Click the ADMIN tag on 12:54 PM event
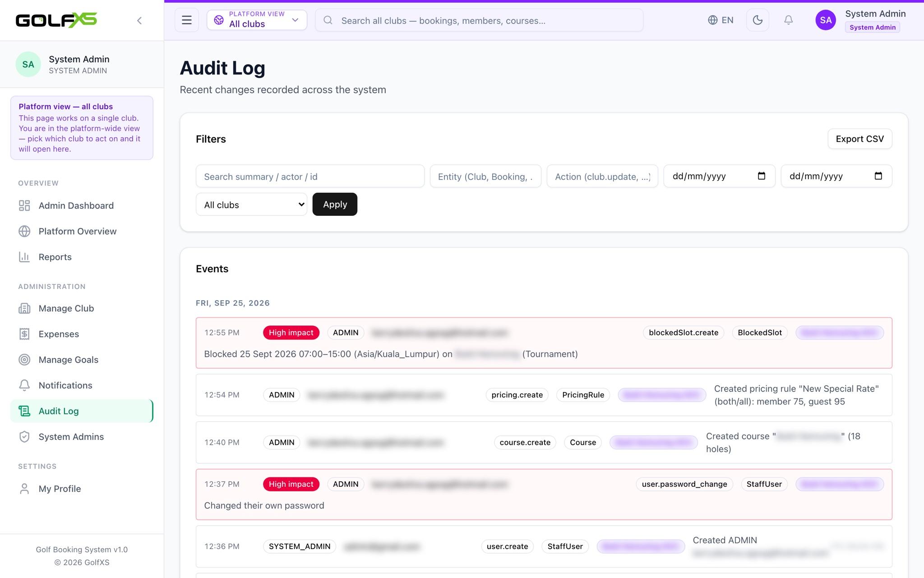Screen dimensions: 924x578 click(x=282, y=395)
